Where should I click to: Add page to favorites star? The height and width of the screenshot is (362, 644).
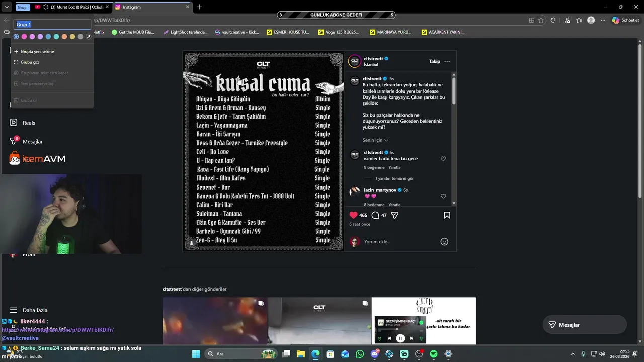(x=541, y=20)
